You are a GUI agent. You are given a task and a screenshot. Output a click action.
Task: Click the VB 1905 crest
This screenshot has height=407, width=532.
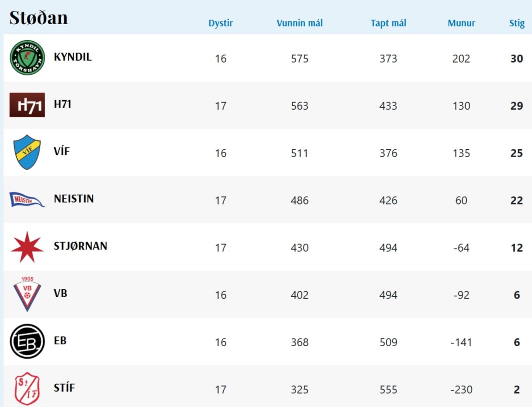click(x=27, y=294)
